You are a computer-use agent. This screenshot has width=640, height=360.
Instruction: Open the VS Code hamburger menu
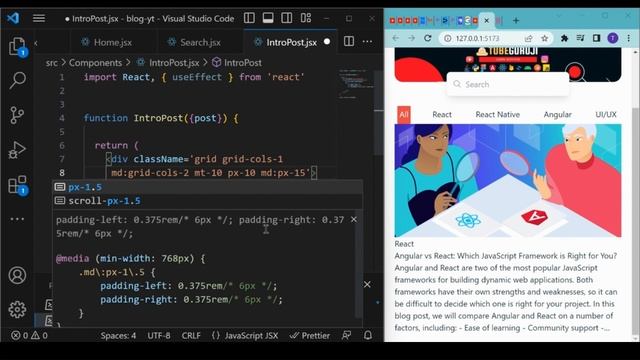pyautogui.click(x=39, y=18)
